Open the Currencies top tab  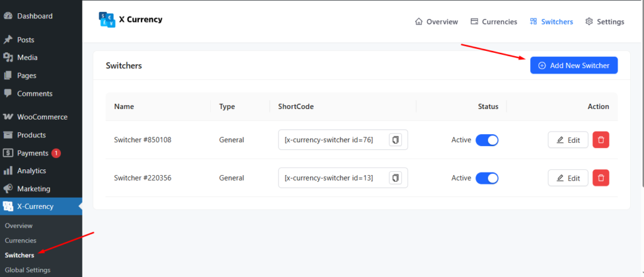pos(494,21)
